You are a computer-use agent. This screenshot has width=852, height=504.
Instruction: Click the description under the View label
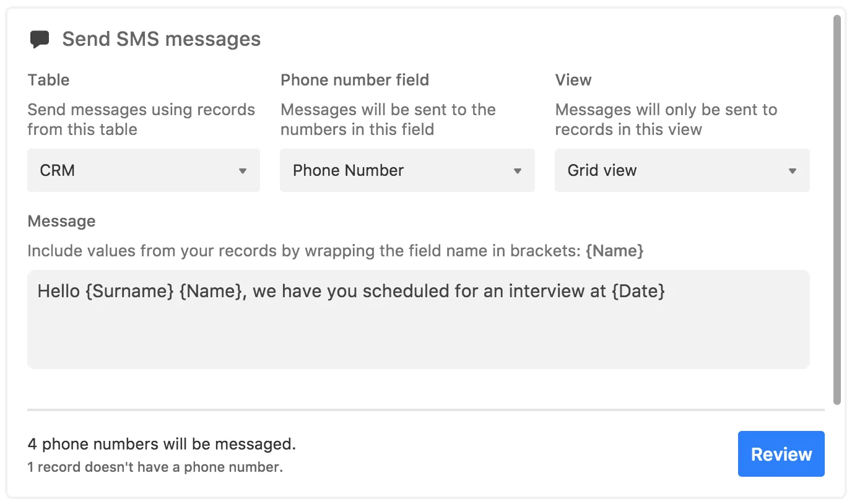pyautogui.click(x=666, y=119)
